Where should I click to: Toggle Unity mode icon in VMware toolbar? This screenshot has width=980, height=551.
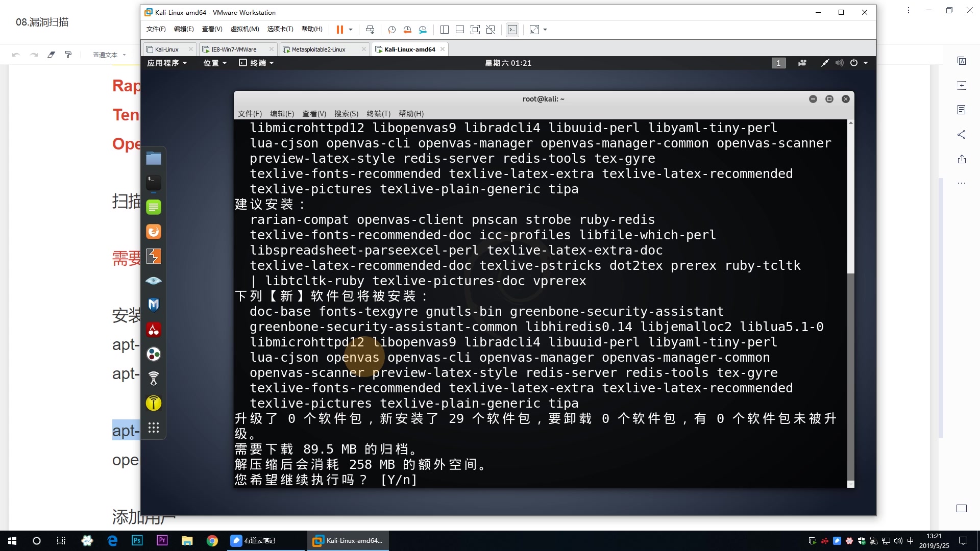pyautogui.click(x=491, y=30)
